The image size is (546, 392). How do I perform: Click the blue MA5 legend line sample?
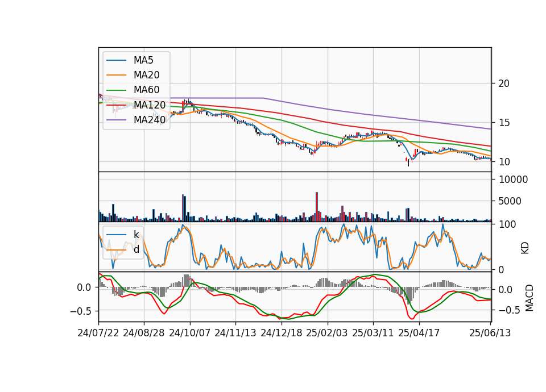(116, 61)
